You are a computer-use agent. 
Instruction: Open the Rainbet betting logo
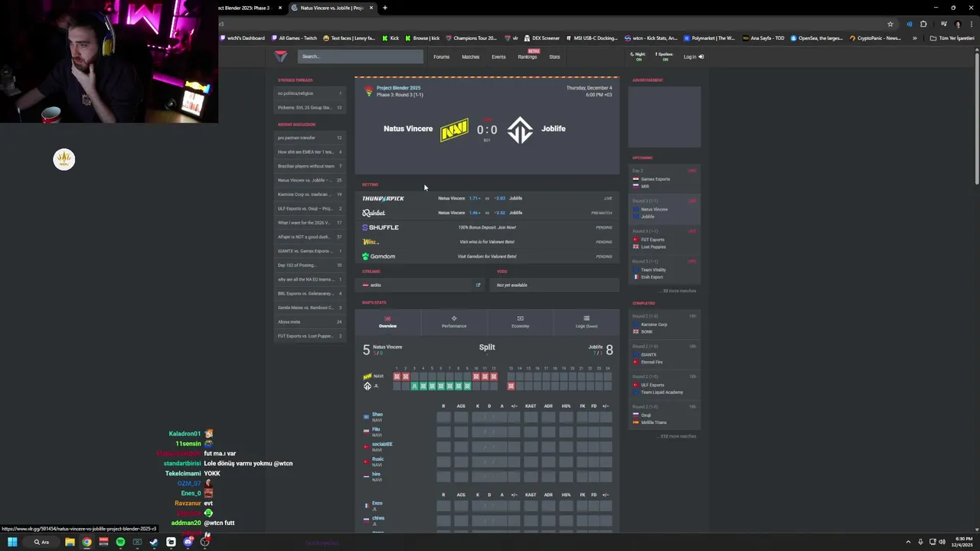[x=374, y=213]
